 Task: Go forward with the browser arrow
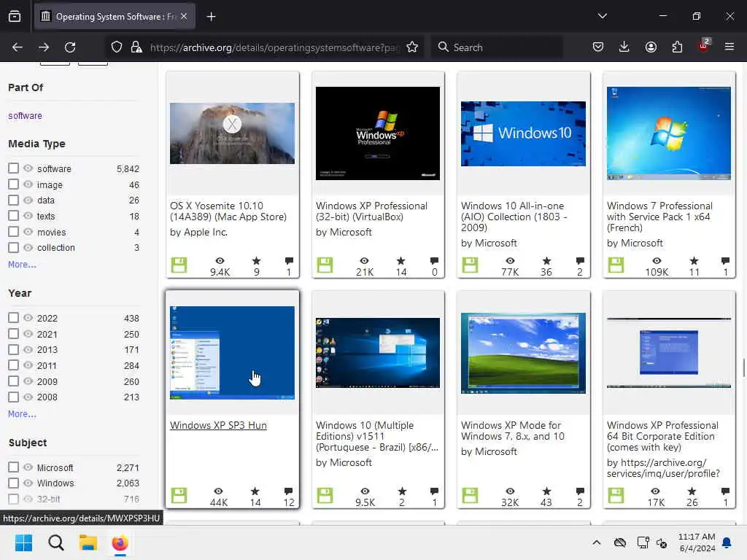(44, 47)
